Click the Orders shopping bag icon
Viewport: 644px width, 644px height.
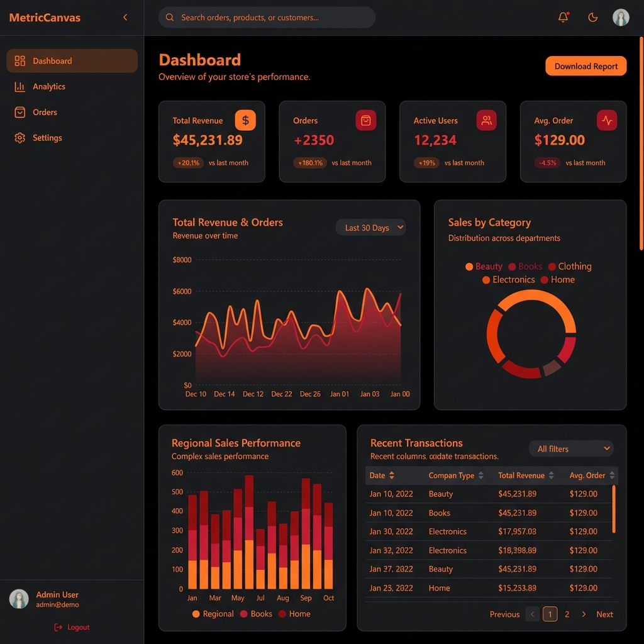(x=366, y=120)
